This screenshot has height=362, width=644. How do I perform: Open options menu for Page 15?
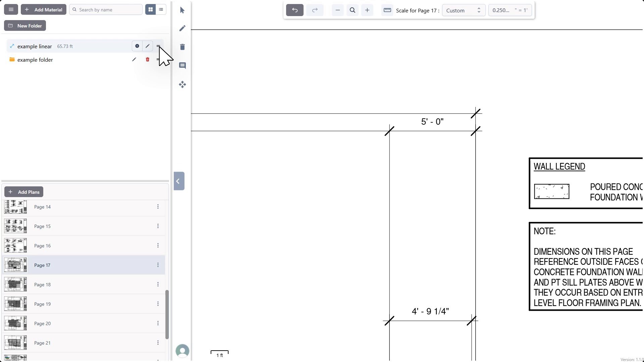pyautogui.click(x=158, y=226)
